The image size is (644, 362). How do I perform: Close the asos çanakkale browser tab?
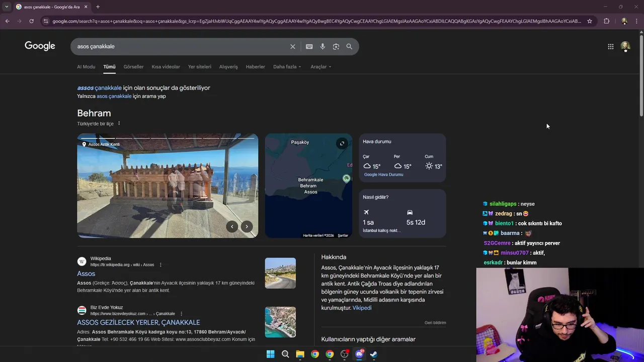point(86,7)
